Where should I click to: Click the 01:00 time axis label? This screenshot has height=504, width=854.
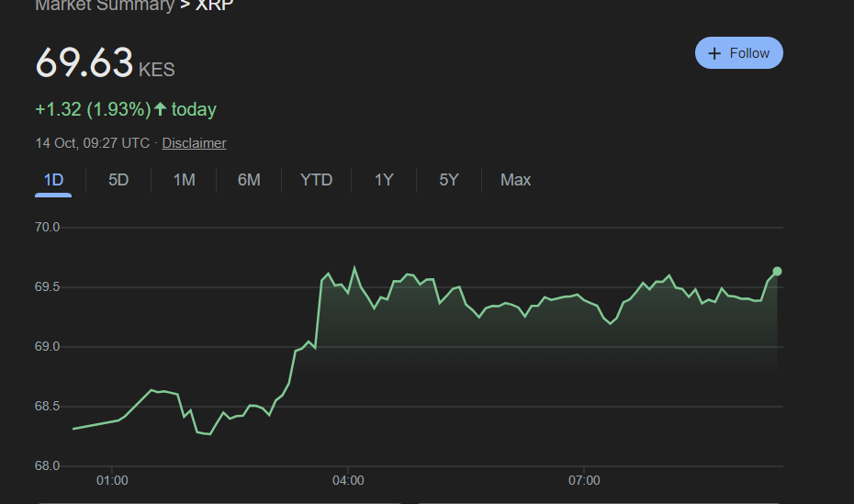pos(112,480)
